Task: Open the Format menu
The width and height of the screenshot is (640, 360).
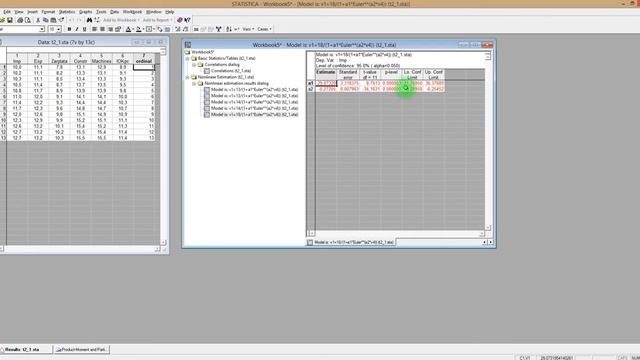Action: point(48,12)
